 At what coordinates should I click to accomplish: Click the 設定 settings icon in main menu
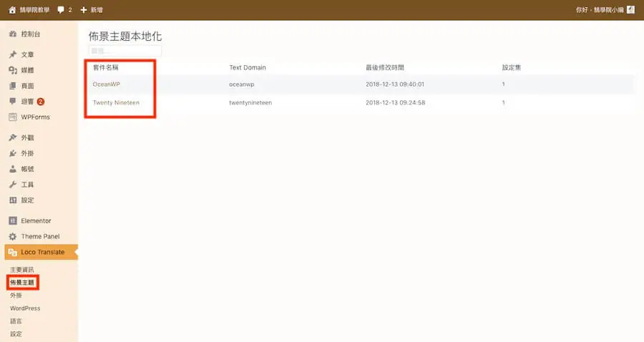point(13,200)
